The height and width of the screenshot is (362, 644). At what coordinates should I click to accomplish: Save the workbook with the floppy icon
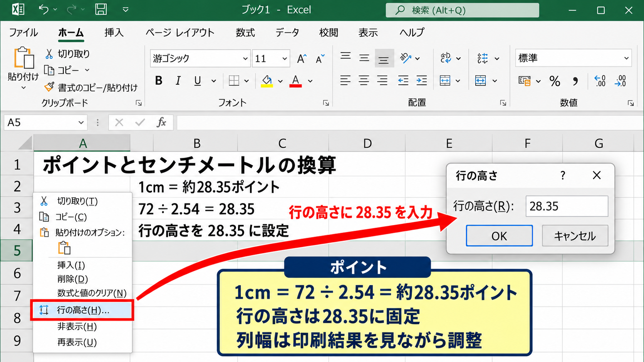click(x=101, y=9)
